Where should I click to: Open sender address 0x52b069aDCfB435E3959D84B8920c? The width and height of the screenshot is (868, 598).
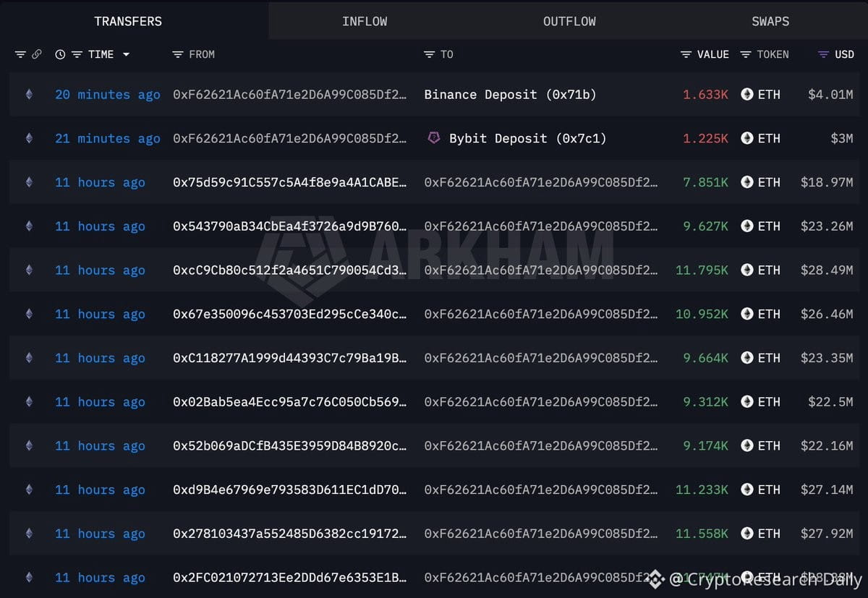[289, 446]
